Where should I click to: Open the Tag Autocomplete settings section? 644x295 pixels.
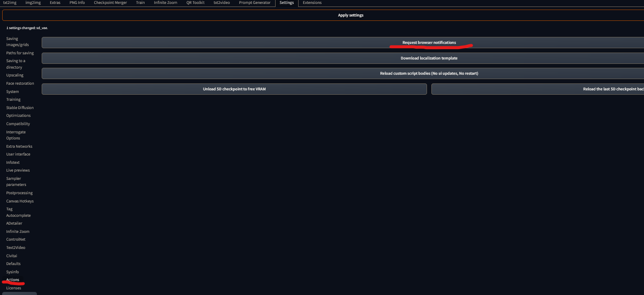(x=18, y=212)
